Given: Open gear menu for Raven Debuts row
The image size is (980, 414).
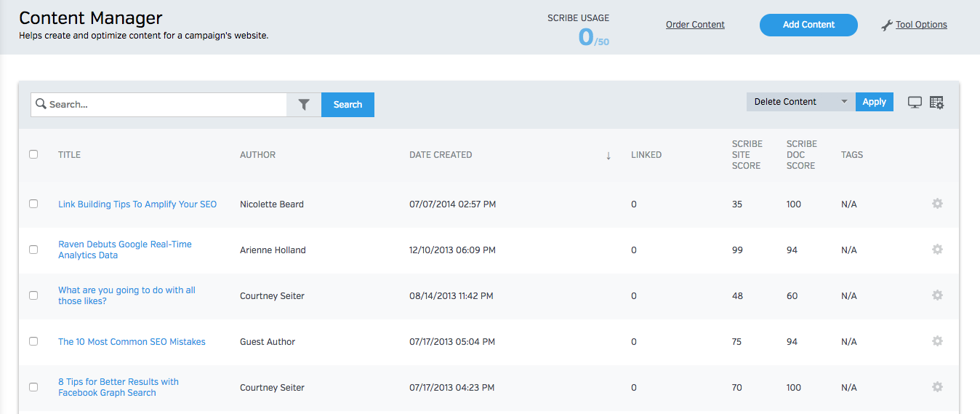Looking at the screenshot, I should pos(937,250).
